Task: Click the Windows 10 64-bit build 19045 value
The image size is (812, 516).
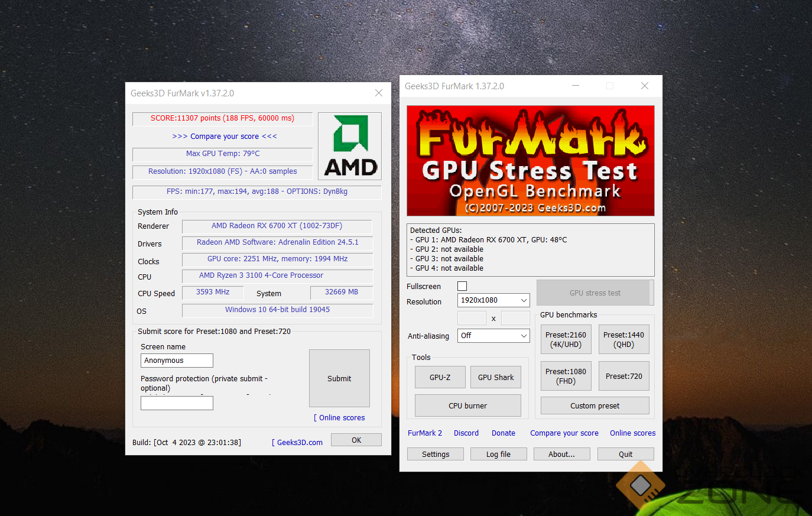Action: [277, 310]
